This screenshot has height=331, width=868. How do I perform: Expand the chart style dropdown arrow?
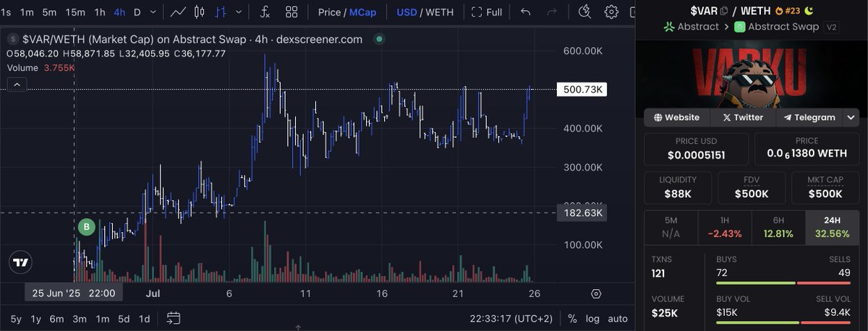(x=239, y=12)
